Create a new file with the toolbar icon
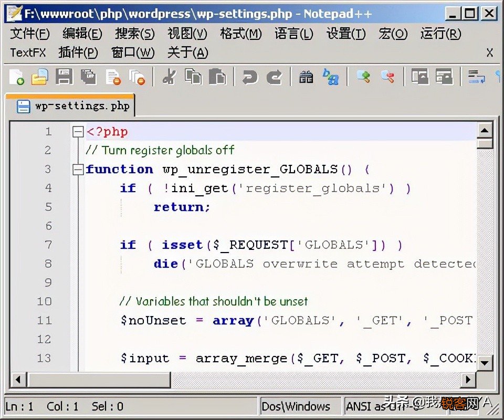 (17, 77)
